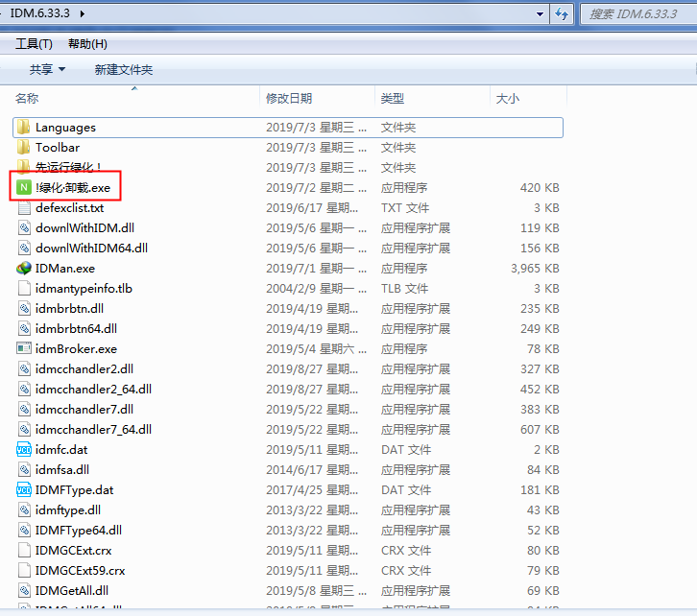Open the 帮助(H) menu
The image size is (697, 616).
[x=87, y=44]
